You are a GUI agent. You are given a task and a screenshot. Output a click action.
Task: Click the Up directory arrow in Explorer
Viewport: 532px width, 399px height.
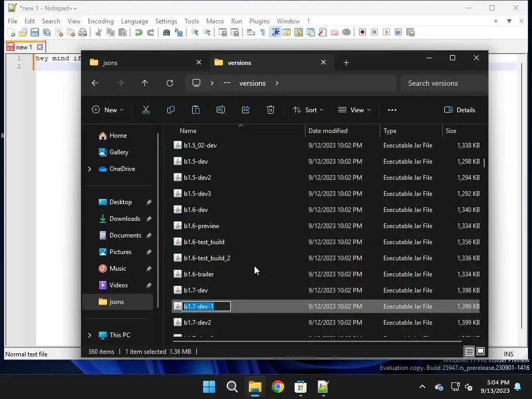[x=145, y=83]
